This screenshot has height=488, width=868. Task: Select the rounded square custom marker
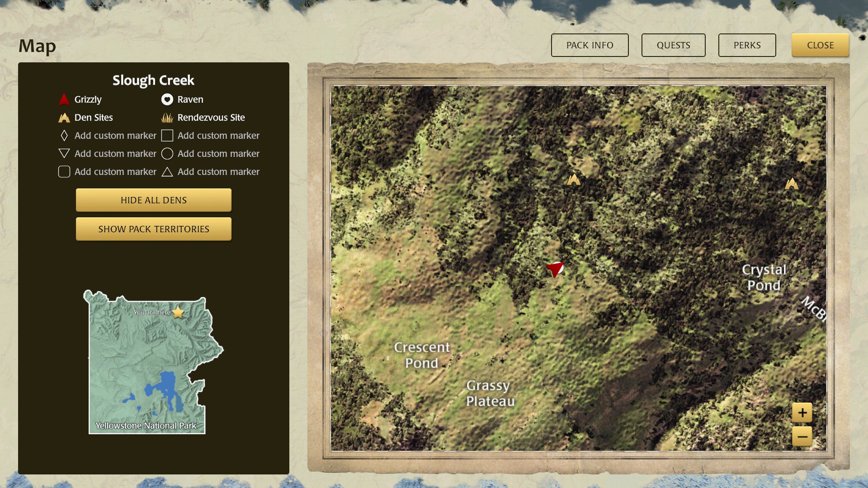[64, 172]
